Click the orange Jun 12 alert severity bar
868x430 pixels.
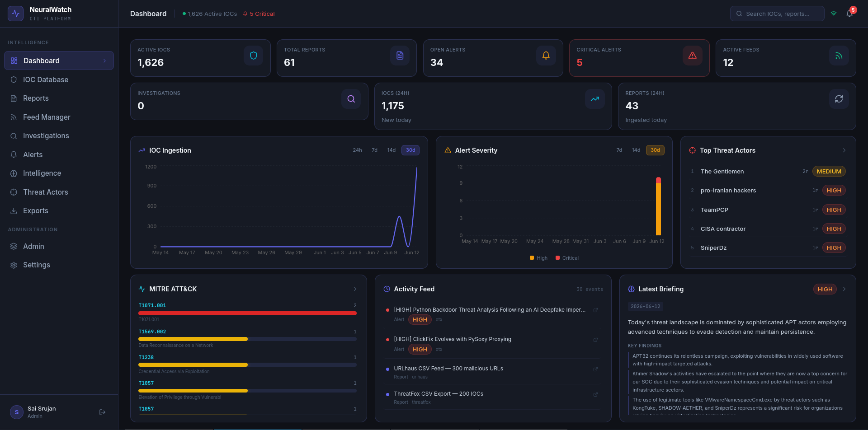[658, 209]
